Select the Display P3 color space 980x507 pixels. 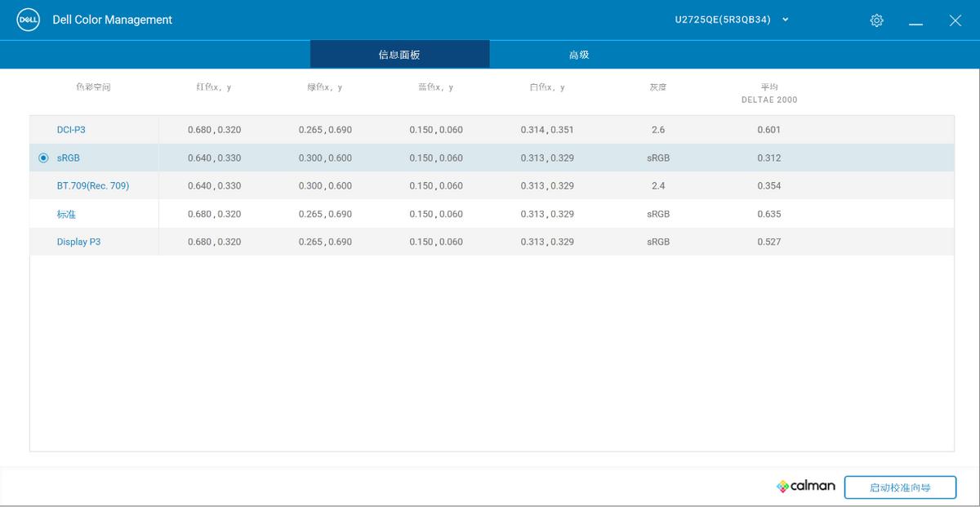(78, 242)
